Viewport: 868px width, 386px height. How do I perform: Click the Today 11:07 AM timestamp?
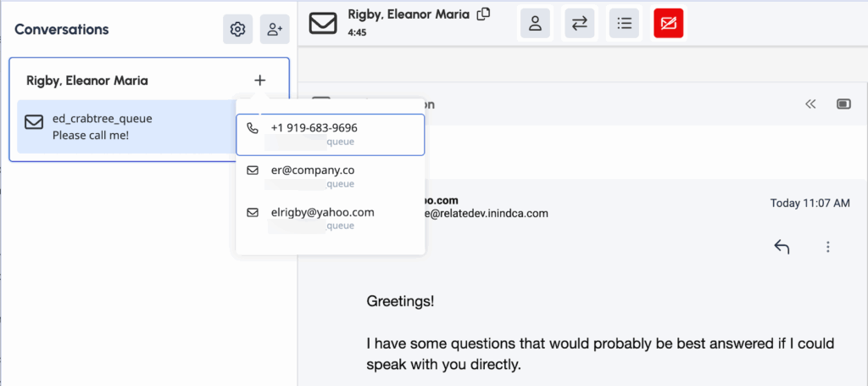pyautogui.click(x=810, y=204)
